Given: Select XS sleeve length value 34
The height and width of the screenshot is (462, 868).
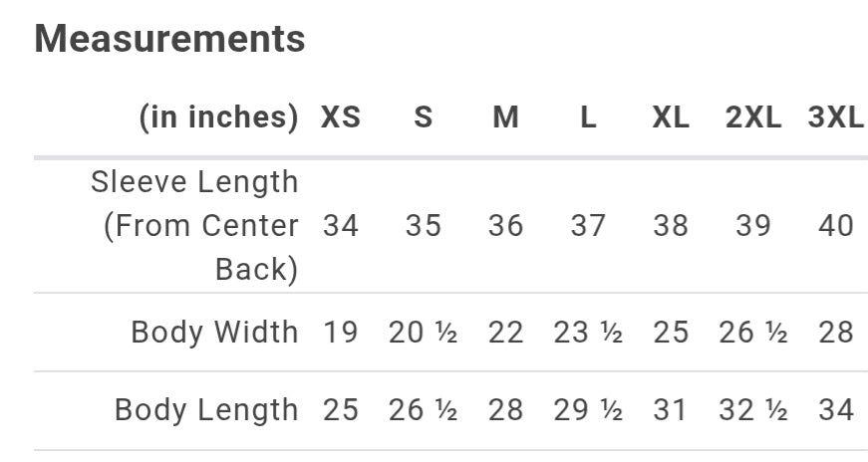Looking at the screenshot, I should (x=341, y=226).
